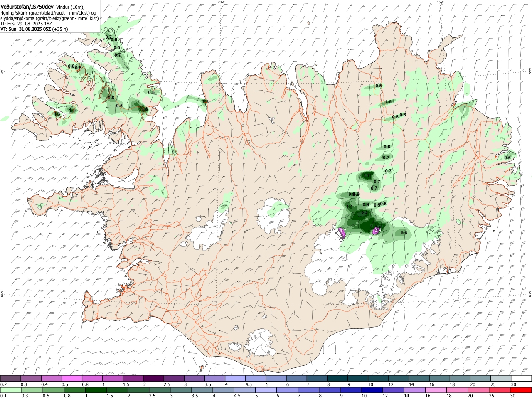Select the dark teal 8 swatch, top legend row

(x=337, y=378)
